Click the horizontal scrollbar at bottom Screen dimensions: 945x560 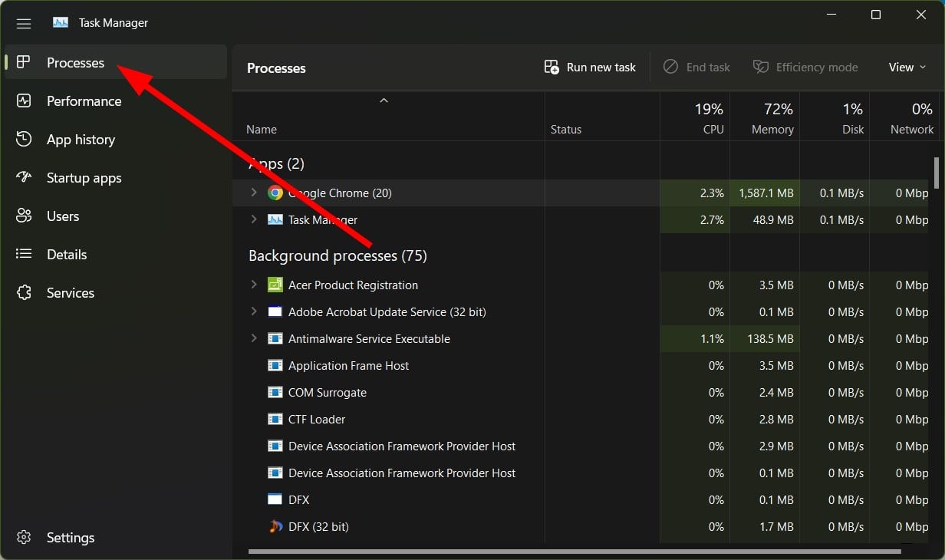575,551
